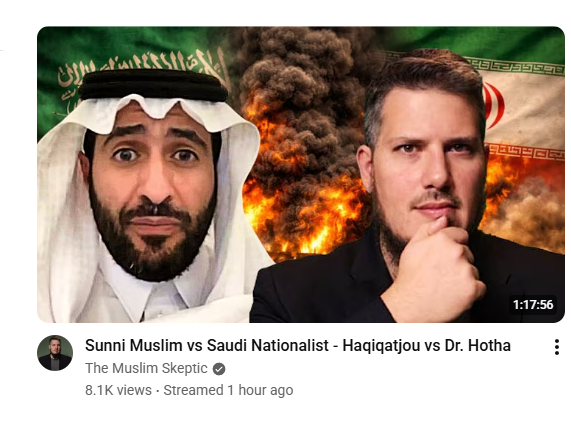571x431 pixels.
Task: Click "Haqiqatjou vs Dr. Hotha" in the title
Action: 426,345
